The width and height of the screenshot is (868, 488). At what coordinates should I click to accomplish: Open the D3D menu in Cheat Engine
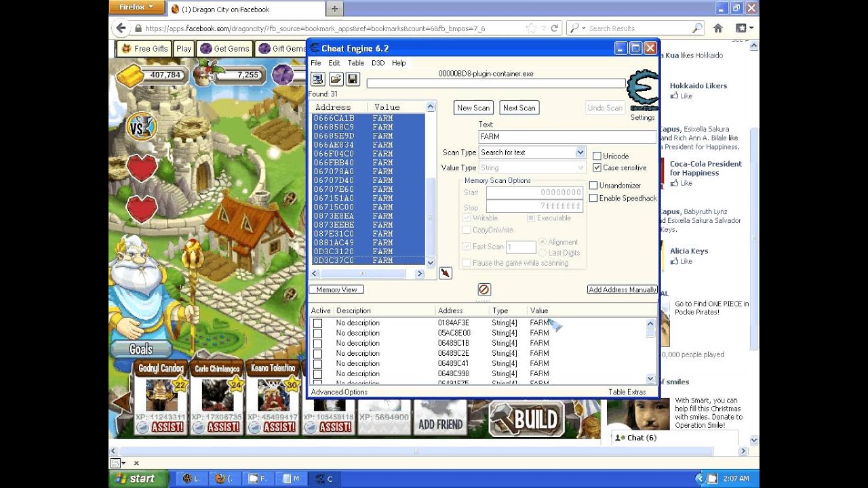pos(378,63)
